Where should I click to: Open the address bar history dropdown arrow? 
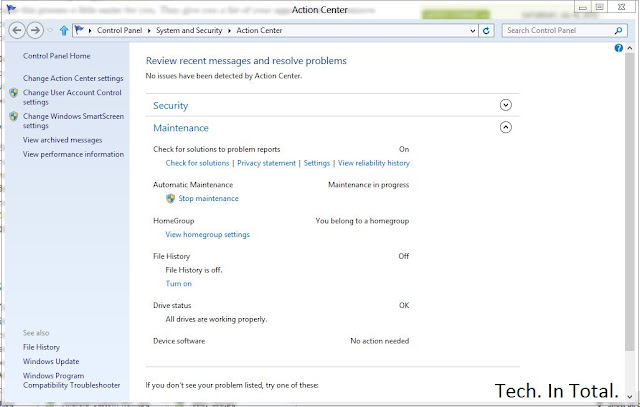473,31
